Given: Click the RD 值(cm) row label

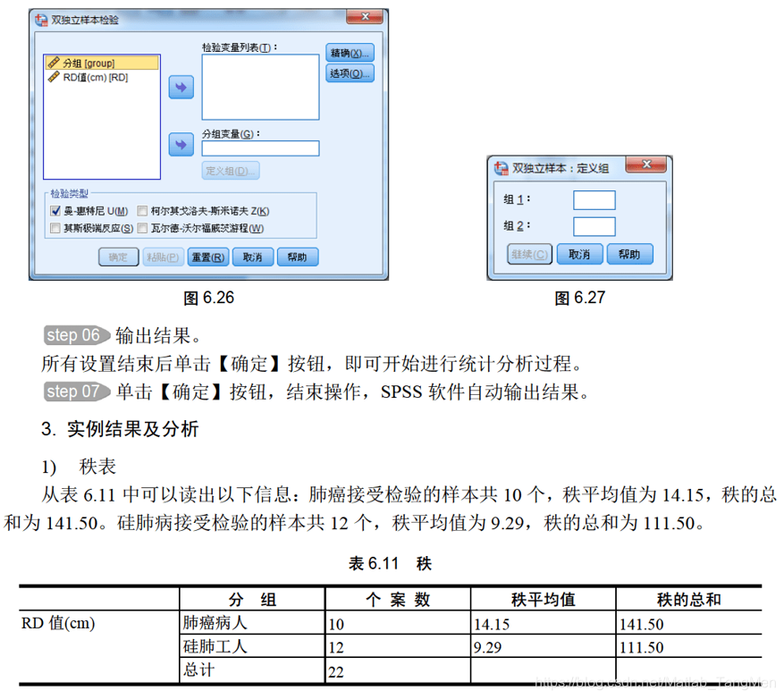Looking at the screenshot, I should 58,624.
